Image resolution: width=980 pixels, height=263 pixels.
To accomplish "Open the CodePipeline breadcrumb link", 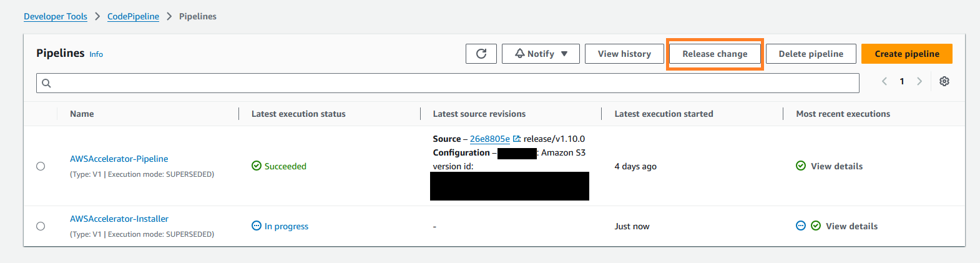I will click(133, 16).
